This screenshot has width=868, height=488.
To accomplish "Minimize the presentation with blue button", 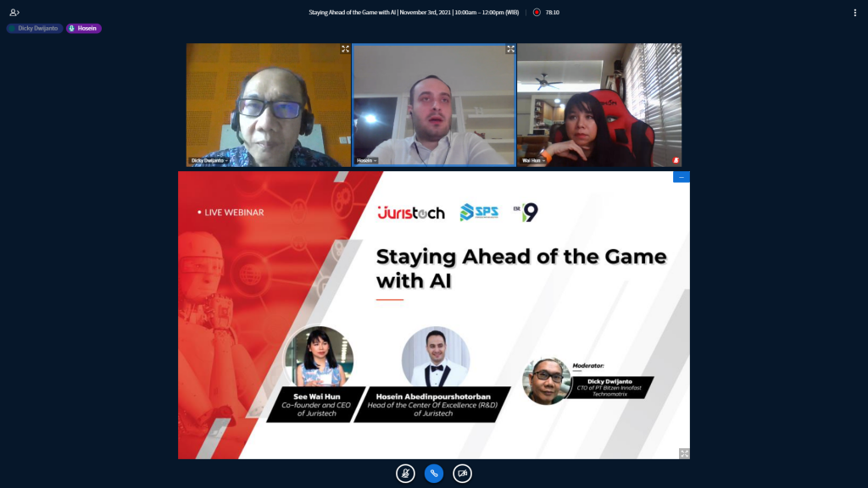I will (682, 177).
